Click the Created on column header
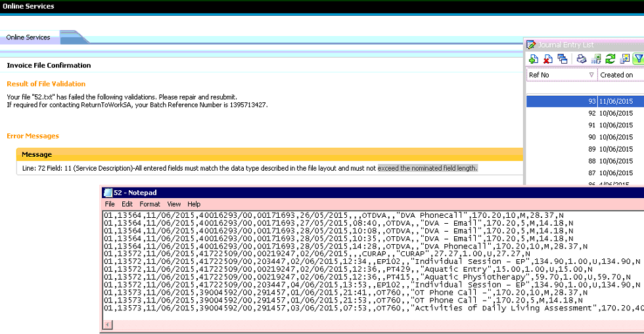The image size is (644, 334). 616,75
